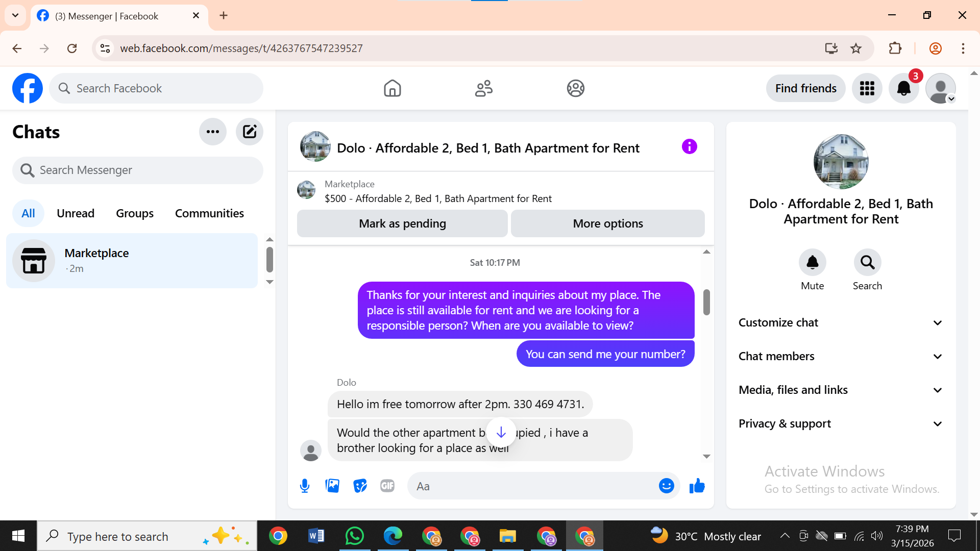The height and width of the screenshot is (551, 980).
Task: Click the chat list scrollbar thumb
Action: [269, 260]
